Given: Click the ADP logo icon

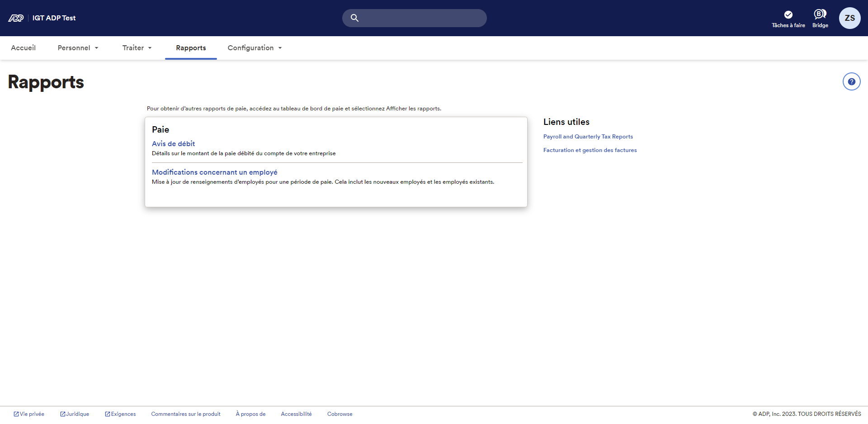Looking at the screenshot, I should 16,18.
